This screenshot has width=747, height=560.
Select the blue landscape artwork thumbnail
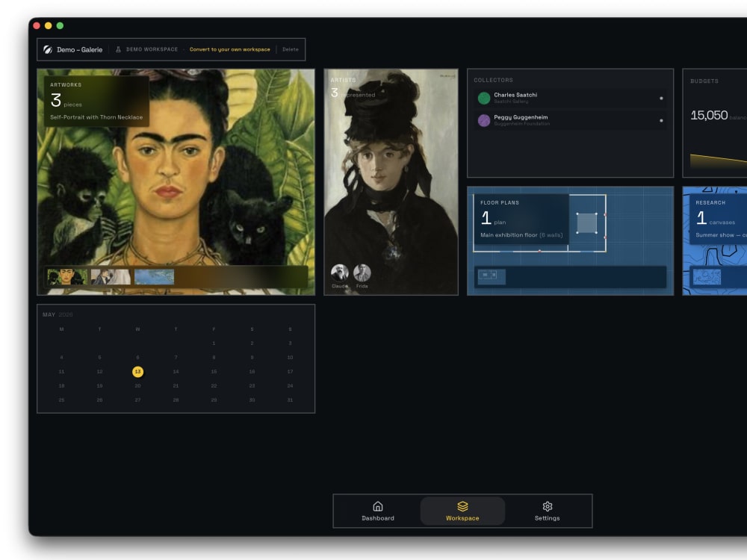(x=155, y=277)
